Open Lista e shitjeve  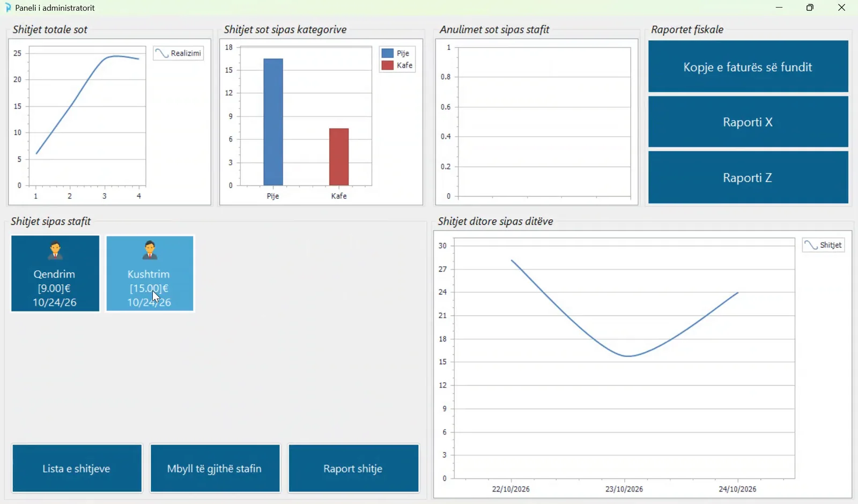click(x=77, y=468)
